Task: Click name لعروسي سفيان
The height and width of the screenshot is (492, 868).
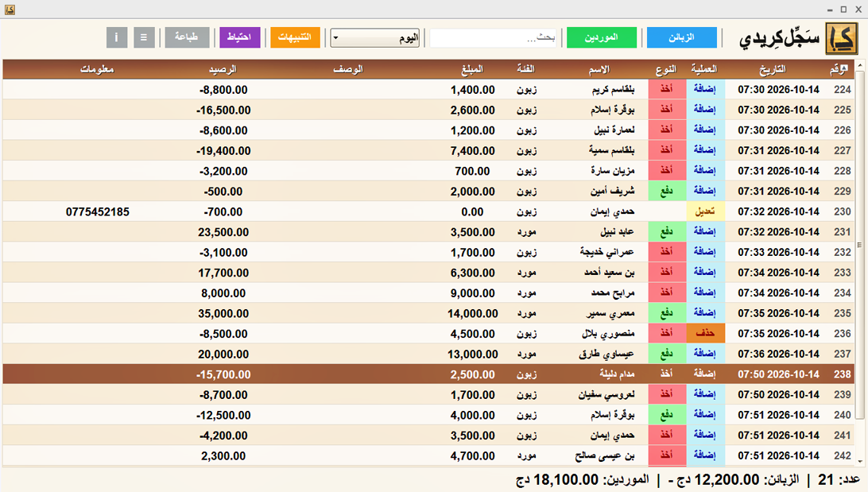Action: [606, 394]
